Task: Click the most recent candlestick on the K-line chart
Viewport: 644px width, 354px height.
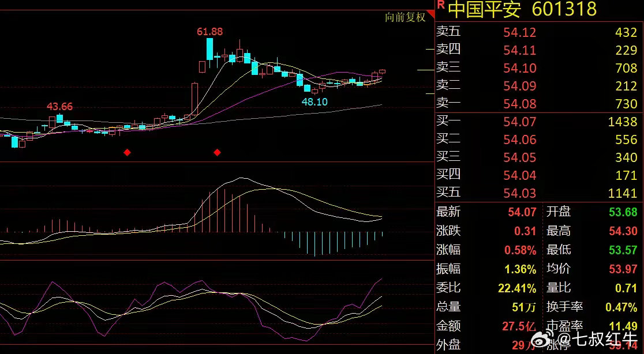Action: tap(382, 72)
